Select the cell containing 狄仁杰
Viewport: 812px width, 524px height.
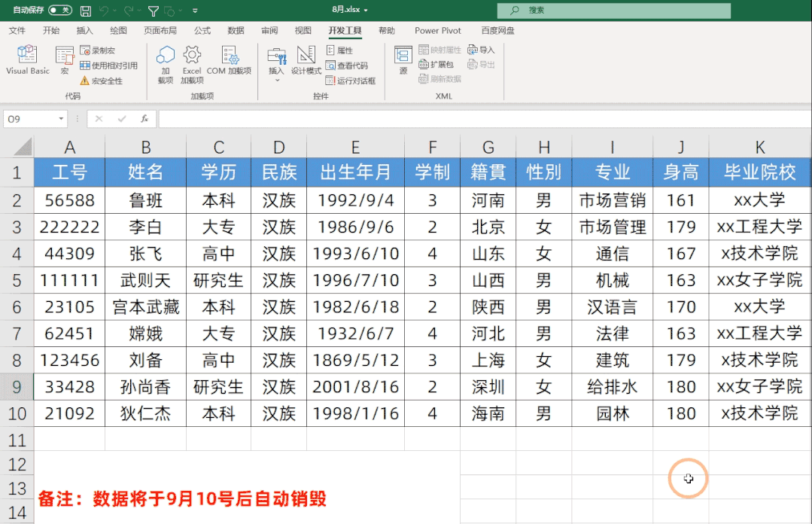point(145,413)
